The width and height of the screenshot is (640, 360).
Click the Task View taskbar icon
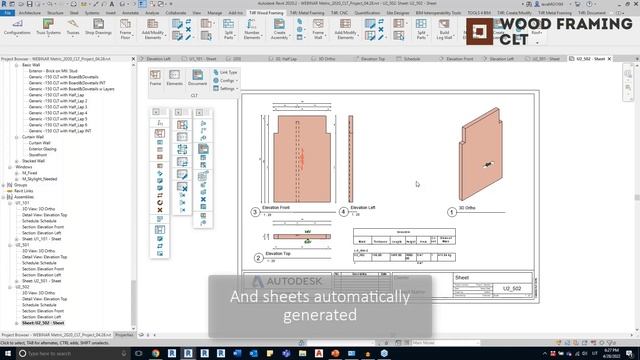(x=138, y=353)
